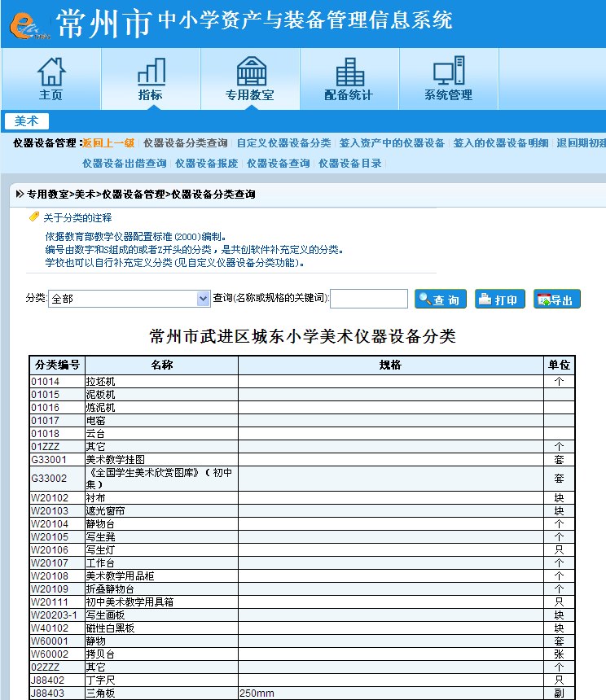606x700 pixels.
Task: Open the 系统管理 computer icon
Action: (449, 71)
